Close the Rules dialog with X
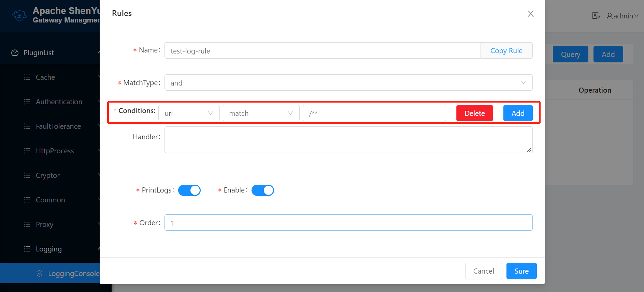Screen dimensions: 644x292 530,14
